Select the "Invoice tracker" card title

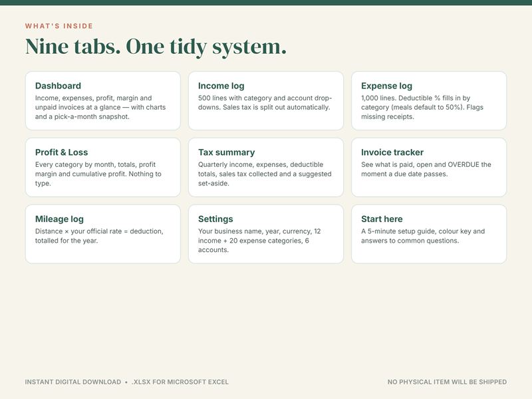[392, 152]
